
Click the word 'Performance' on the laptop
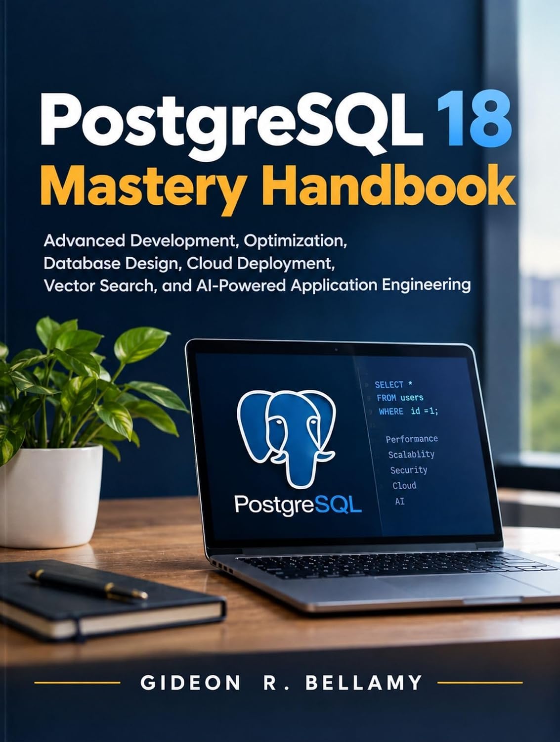[x=412, y=439]
